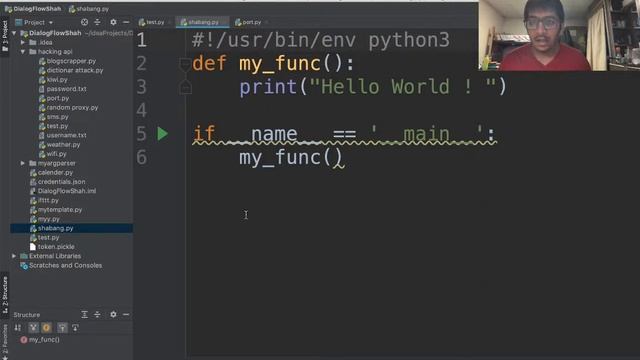This screenshot has width=640, height=360.
Task: Place cursor on the shebang line
Action: click(321, 40)
